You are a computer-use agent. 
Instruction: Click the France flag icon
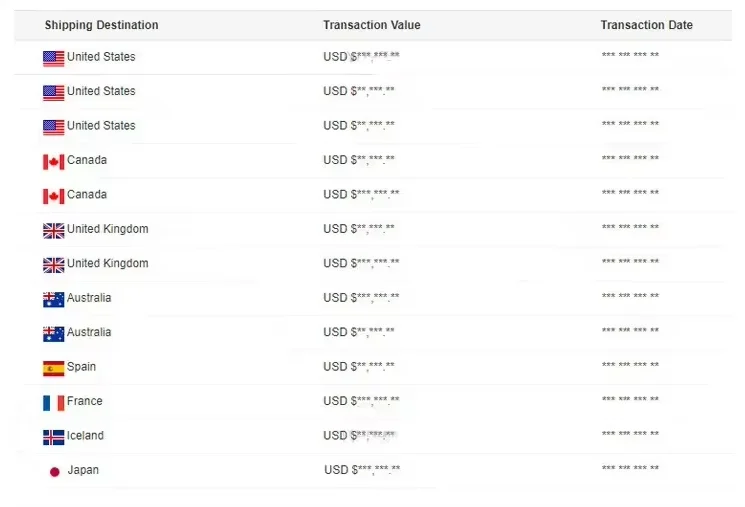click(x=54, y=402)
